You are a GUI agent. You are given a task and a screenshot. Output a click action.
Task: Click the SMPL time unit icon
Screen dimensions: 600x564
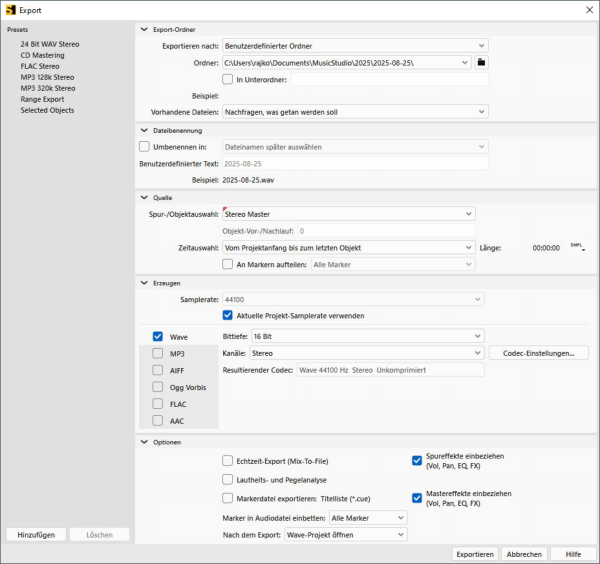577,246
